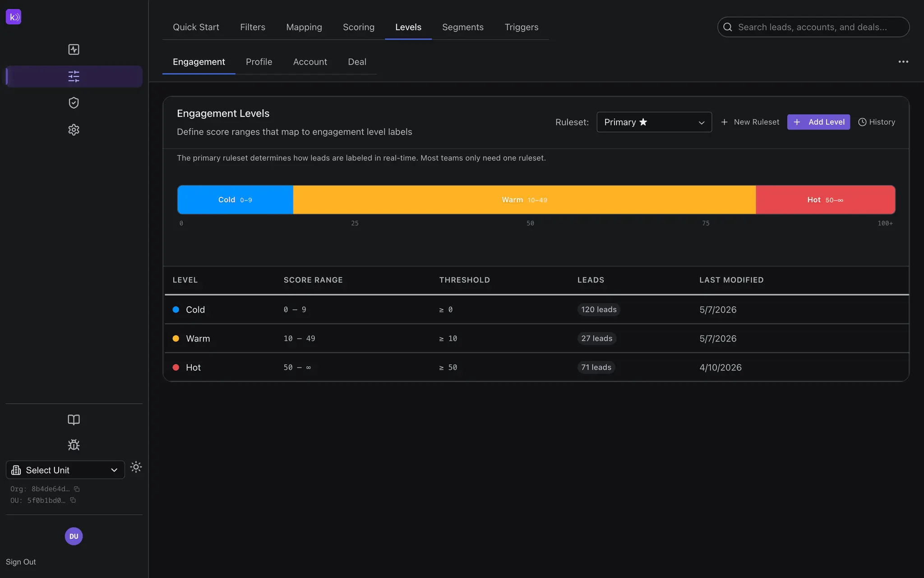Click the threshold ≥ 10 value

[448, 339]
